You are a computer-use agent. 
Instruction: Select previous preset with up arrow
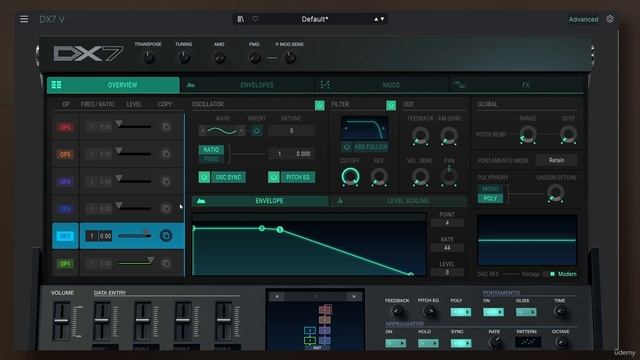pyautogui.click(x=376, y=19)
